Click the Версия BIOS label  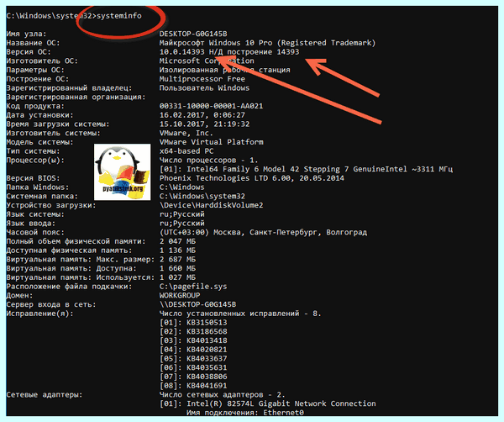pyautogui.click(x=33, y=178)
